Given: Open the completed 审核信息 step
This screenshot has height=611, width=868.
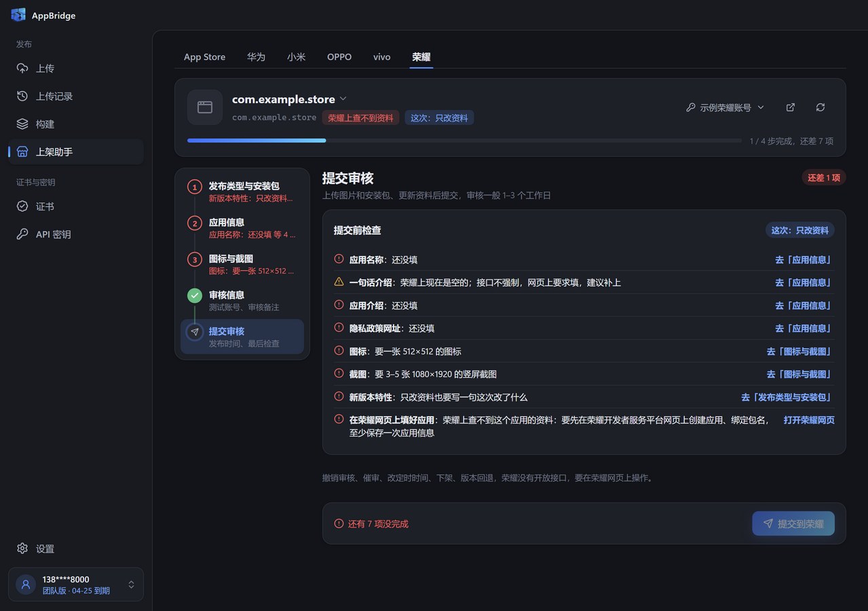Looking at the screenshot, I should [242, 301].
